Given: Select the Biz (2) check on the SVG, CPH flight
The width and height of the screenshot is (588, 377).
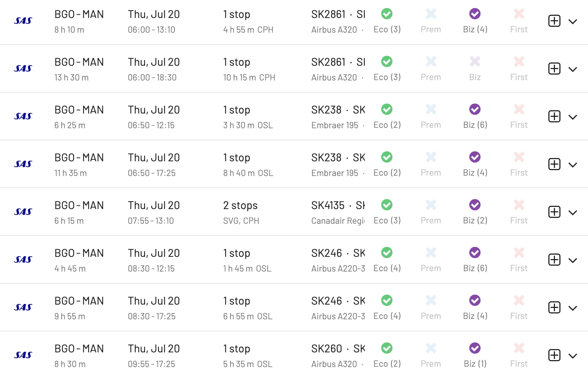Looking at the screenshot, I should [x=475, y=205].
